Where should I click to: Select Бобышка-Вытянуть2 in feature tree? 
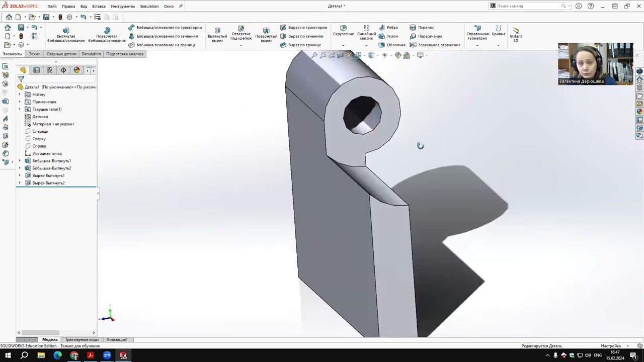tap(52, 168)
